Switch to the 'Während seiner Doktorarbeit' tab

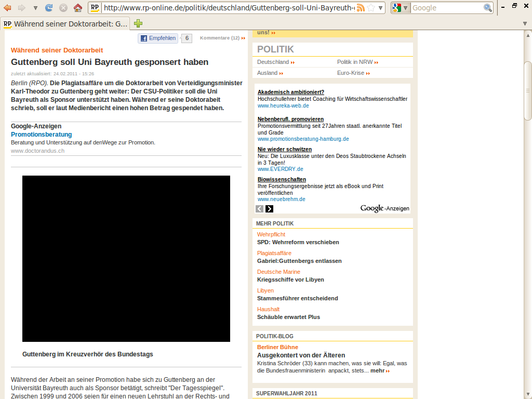click(65, 24)
